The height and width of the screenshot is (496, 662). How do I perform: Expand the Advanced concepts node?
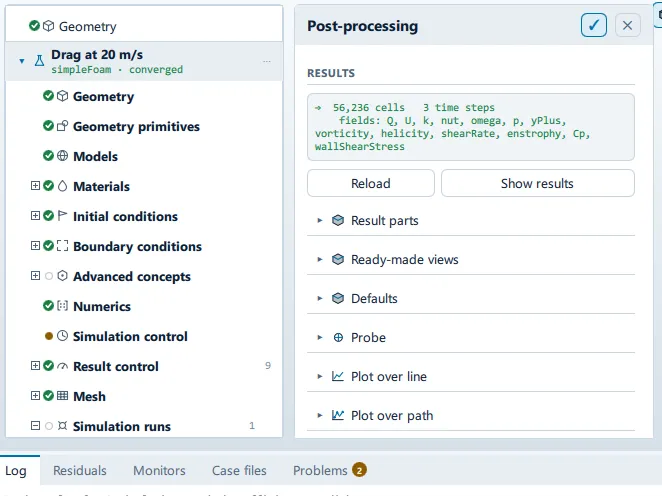[x=35, y=276]
